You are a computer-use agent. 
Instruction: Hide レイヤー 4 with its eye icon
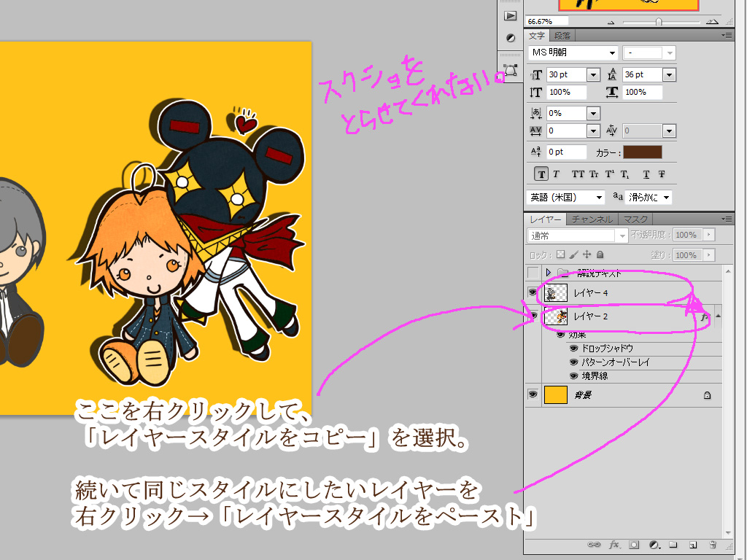pos(533,292)
